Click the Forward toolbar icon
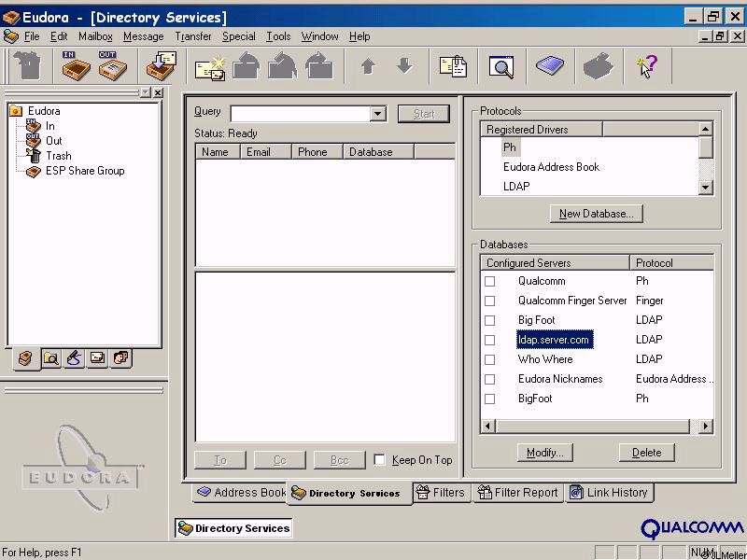Viewport: 747px width, 560px height. tap(319, 65)
